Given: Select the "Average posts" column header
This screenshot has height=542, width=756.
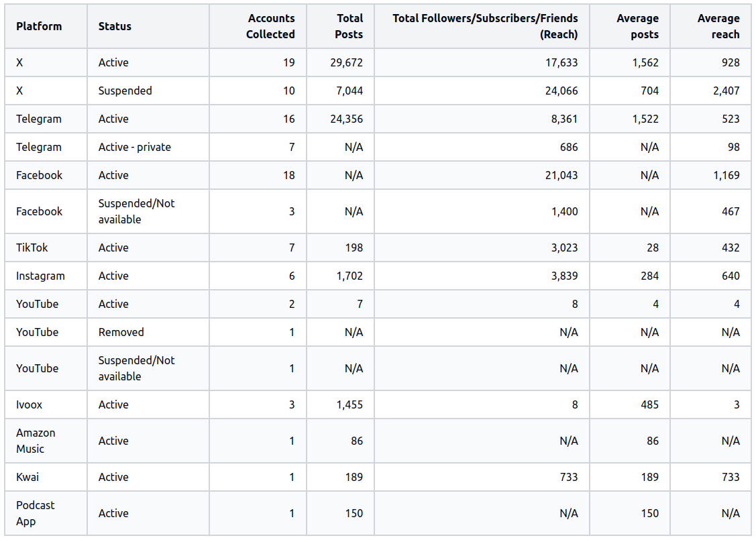Looking at the screenshot, I should pos(637,27).
